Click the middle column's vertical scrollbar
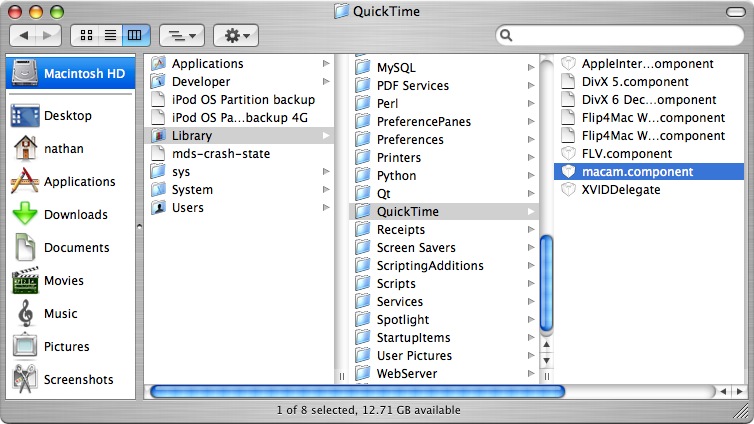Screen dimensions: 754x424 click(x=546, y=280)
